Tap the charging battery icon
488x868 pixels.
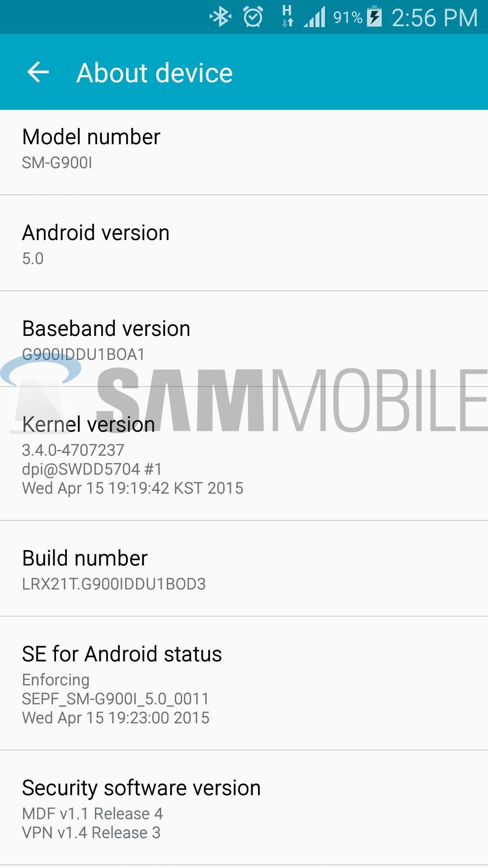(x=375, y=16)
